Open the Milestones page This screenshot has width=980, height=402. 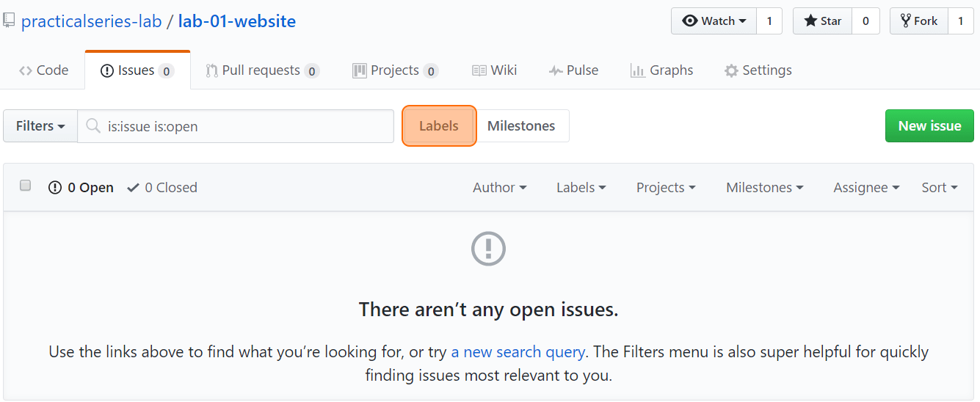[x=521, y=126]
